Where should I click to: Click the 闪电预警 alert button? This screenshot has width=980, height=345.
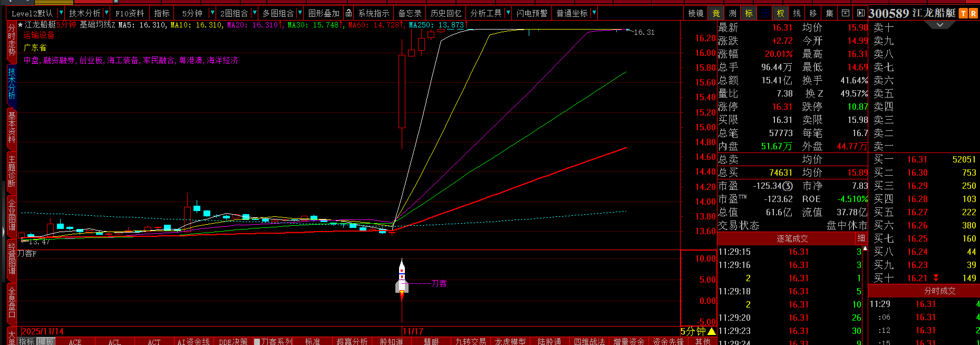[531, 13]
